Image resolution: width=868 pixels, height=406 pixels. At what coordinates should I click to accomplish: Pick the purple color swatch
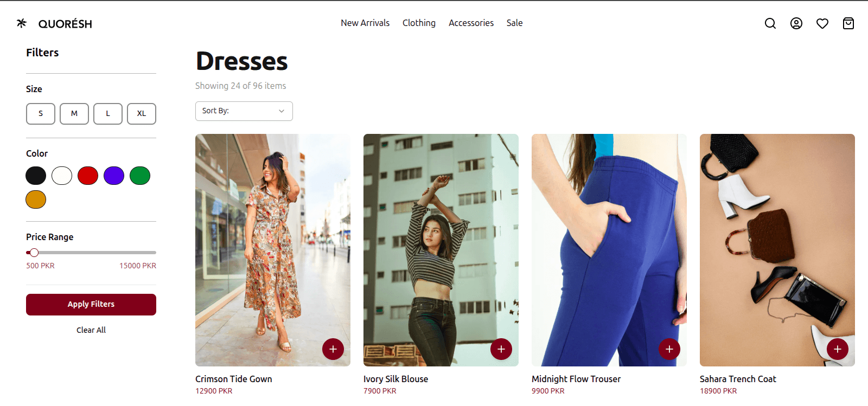(x=114, y=176)
